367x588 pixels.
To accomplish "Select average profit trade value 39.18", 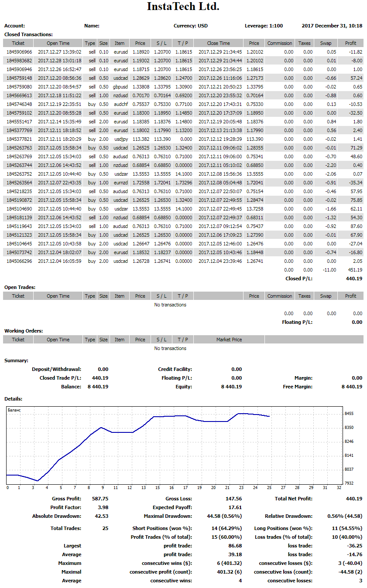I will tap(235, 554).
